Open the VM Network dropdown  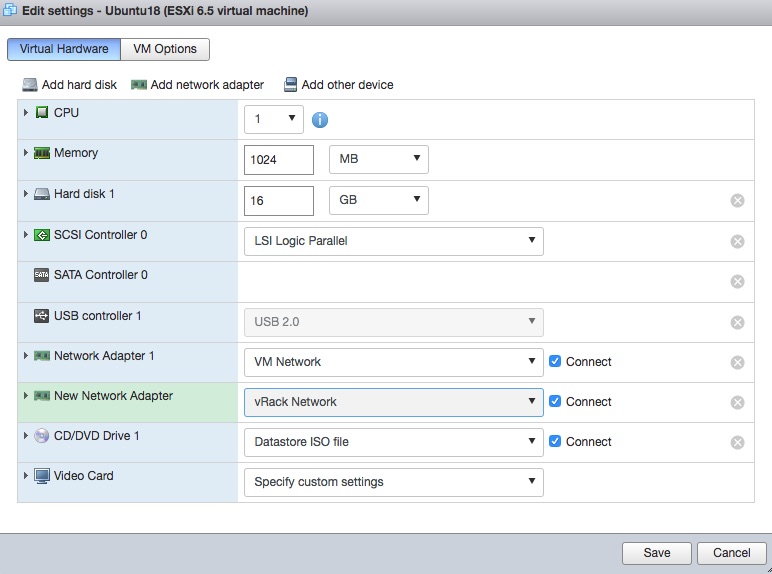[394, 362]
